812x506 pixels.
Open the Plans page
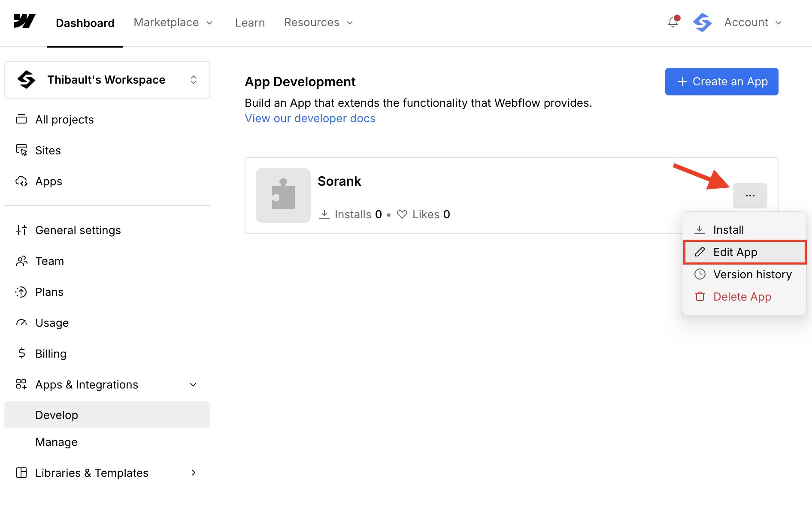pyautogui.click(x=107, y=292)
